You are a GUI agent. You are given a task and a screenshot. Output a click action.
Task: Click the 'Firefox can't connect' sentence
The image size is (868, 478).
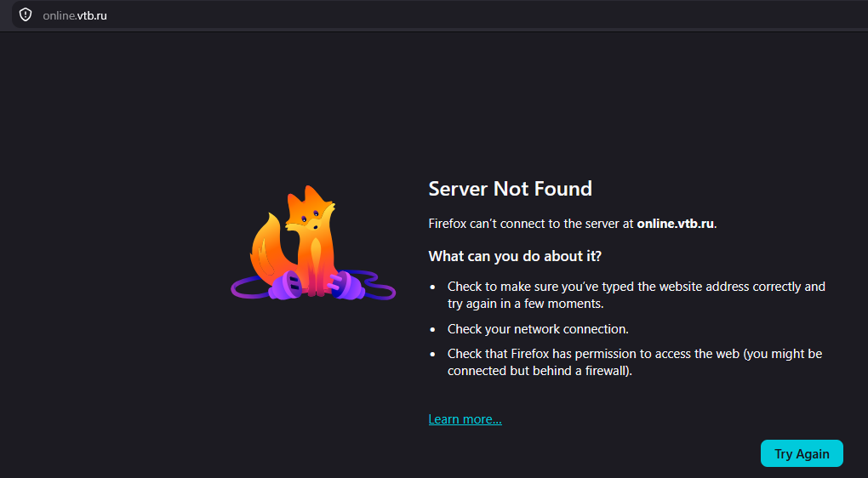573,224
